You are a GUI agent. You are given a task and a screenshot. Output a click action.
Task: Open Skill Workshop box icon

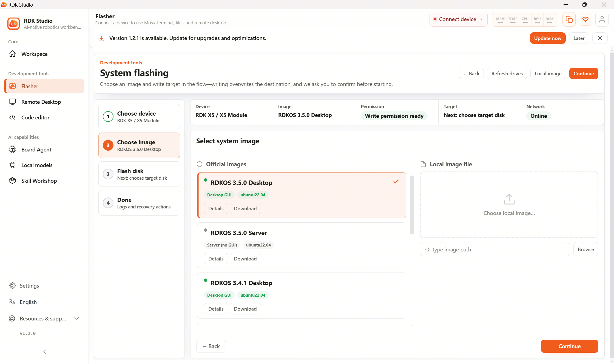pyautogui.click(x=12, y=180)
